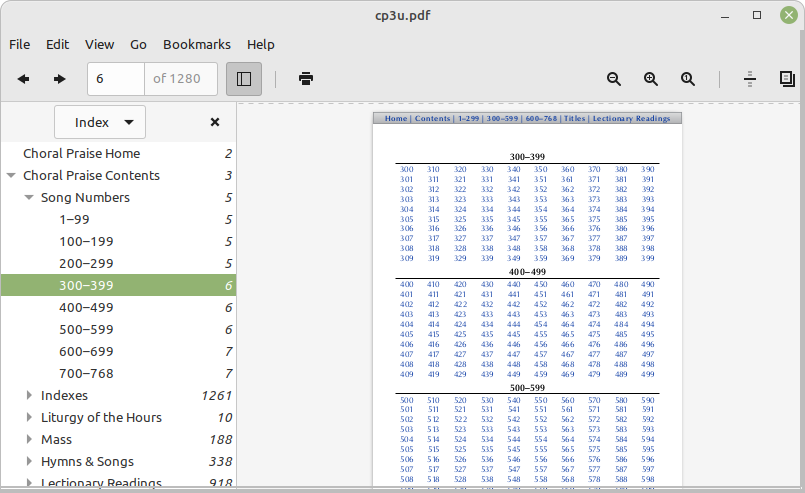Select the 400–499 index entry
Screen dimensions: 805x493
[86, 308]
